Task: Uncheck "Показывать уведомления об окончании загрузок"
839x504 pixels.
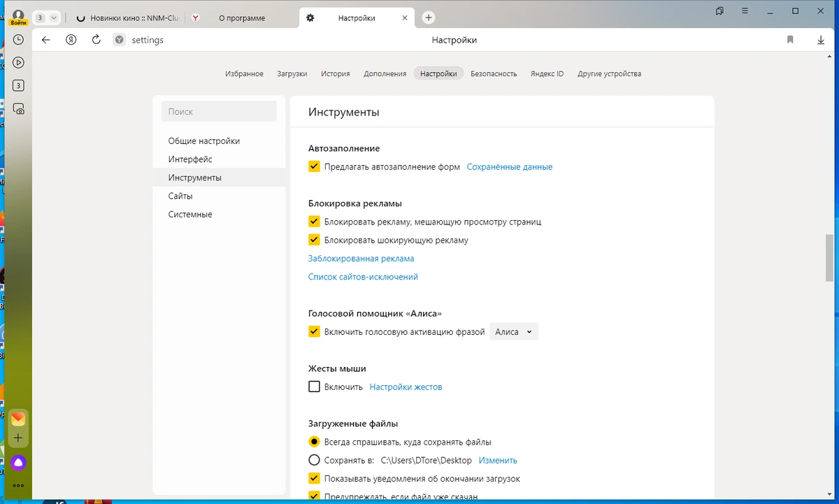Action: 314,479
